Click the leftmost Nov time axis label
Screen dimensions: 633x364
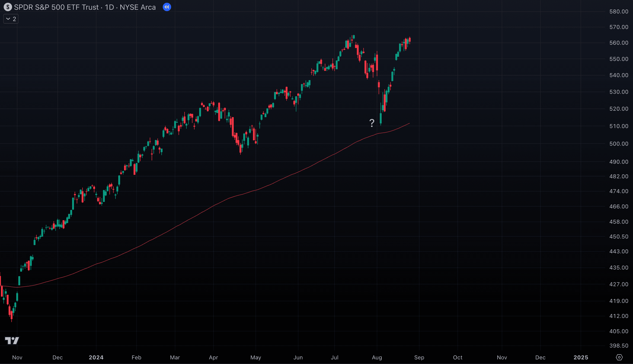point(17,357)
